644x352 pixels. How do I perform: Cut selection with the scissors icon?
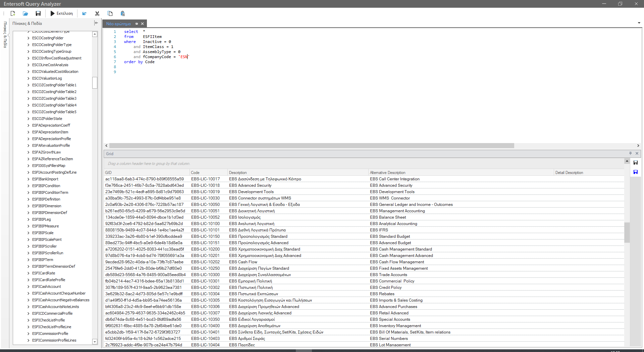(97, 13)
